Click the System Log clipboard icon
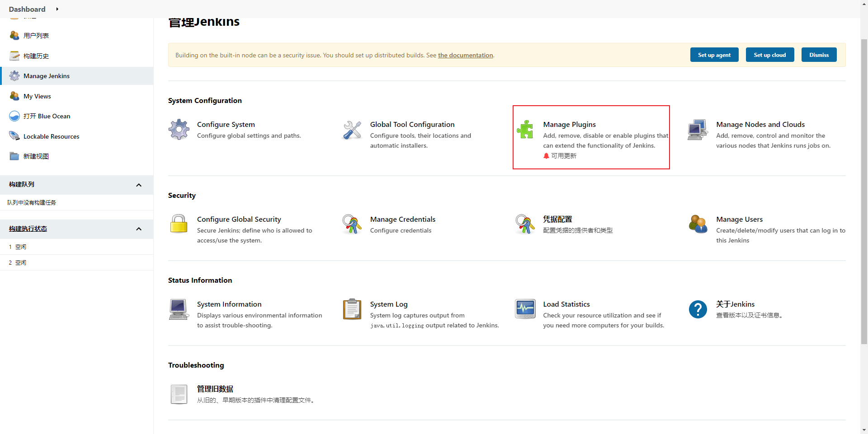Viewport: 868px width, 434px height. click(x=352, y=309)
